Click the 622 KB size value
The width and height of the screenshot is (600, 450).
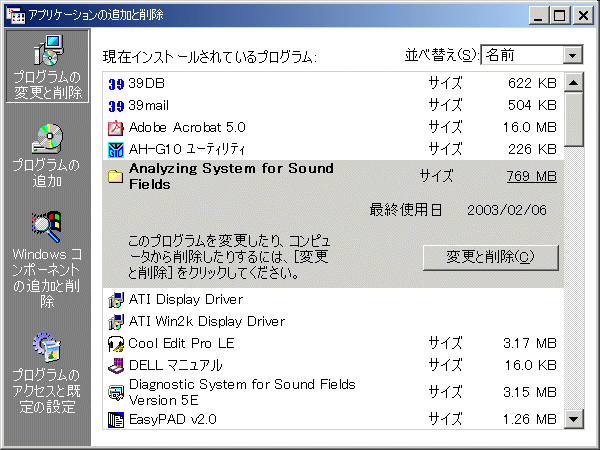(x=532, y=83)
